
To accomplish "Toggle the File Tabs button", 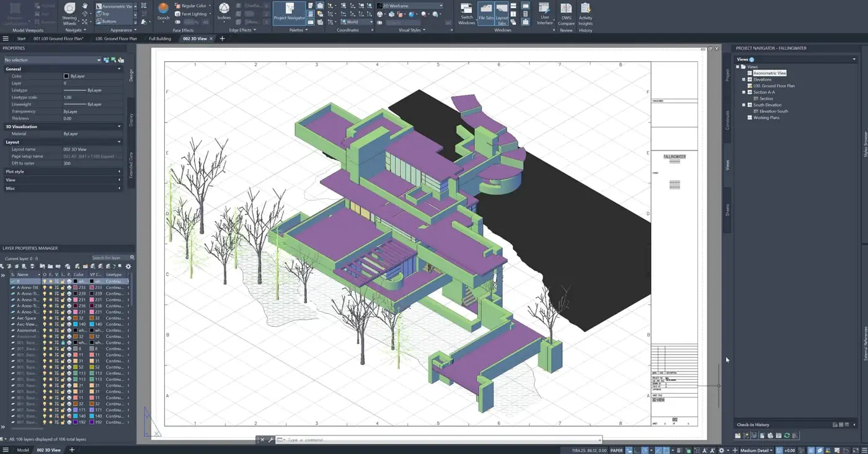I will click(485, 14).
